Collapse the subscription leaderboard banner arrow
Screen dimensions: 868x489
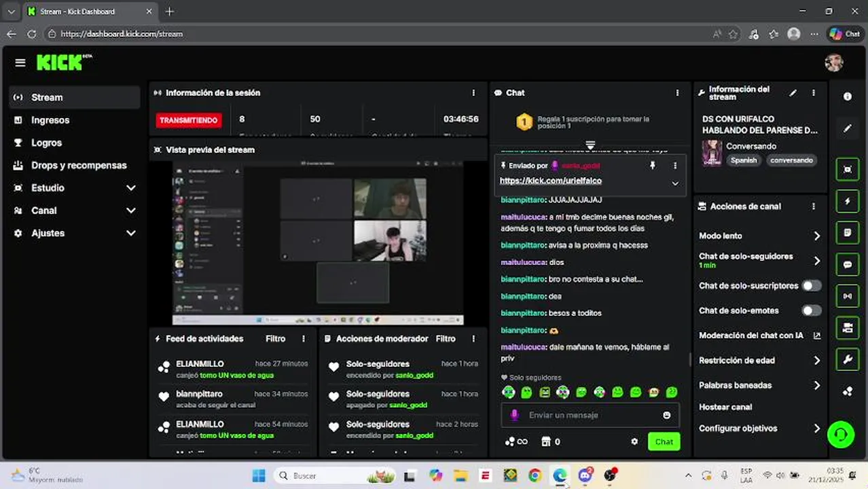(590, 145)
